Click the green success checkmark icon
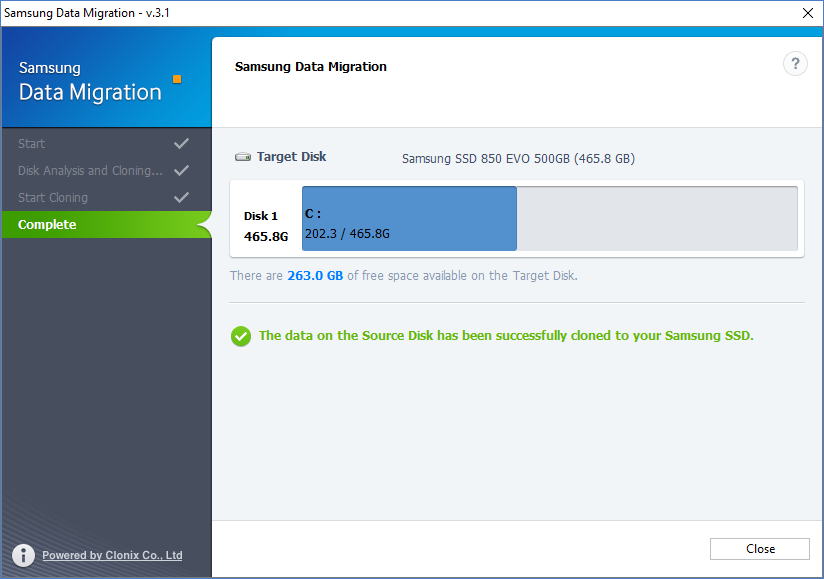The image size is (824, 579). click(x=241, y=336)
